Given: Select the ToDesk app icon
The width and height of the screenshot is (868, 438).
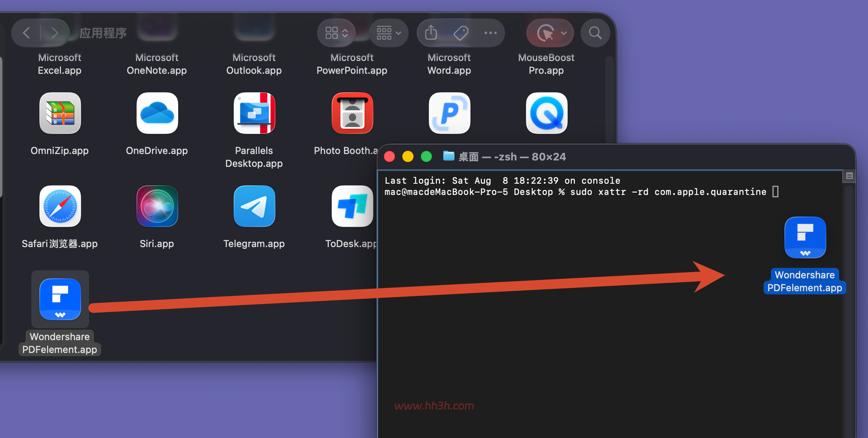Looking at the screenshot, I should [x=352, y=206].
